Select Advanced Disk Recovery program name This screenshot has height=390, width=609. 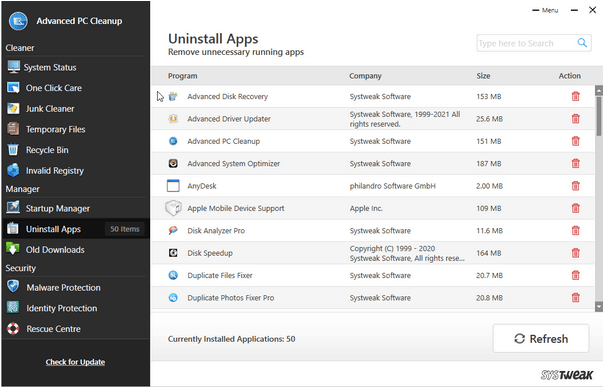[228, 96]
